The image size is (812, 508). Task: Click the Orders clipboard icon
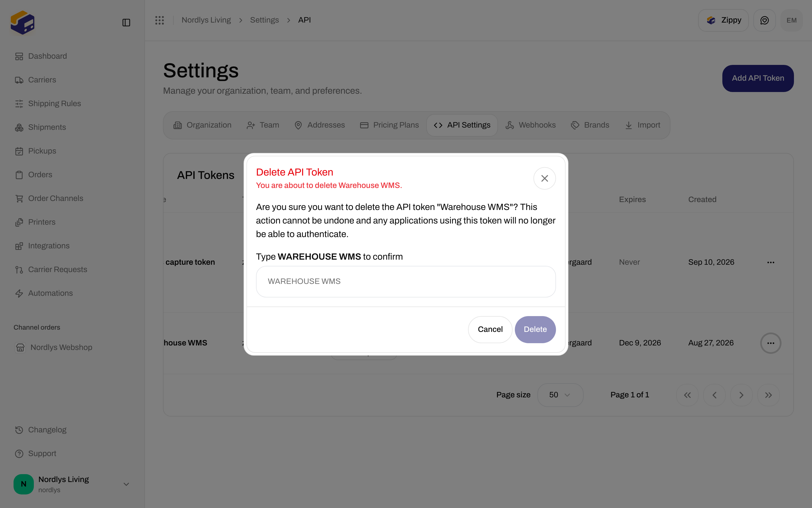[19, 175]
